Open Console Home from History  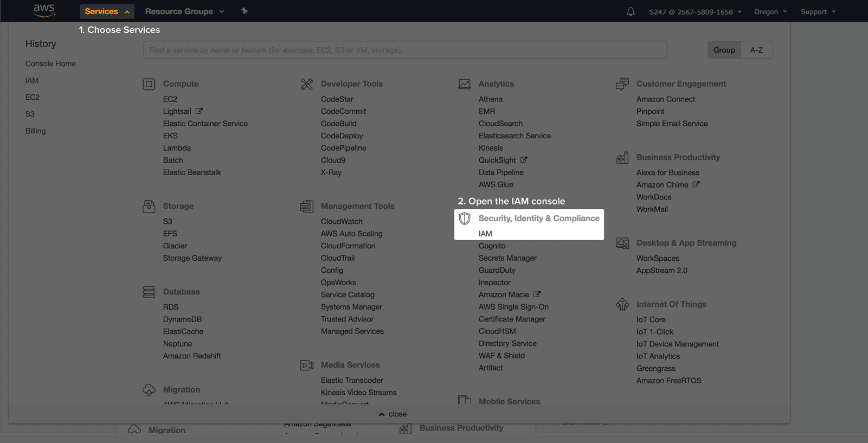point(50,63)
